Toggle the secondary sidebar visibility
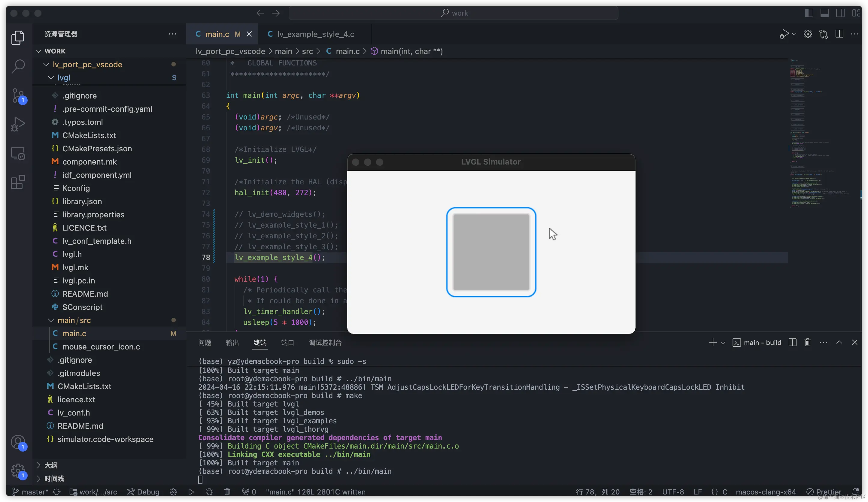The width and height of the screenshot is (868, 502). tap(840, 13)
